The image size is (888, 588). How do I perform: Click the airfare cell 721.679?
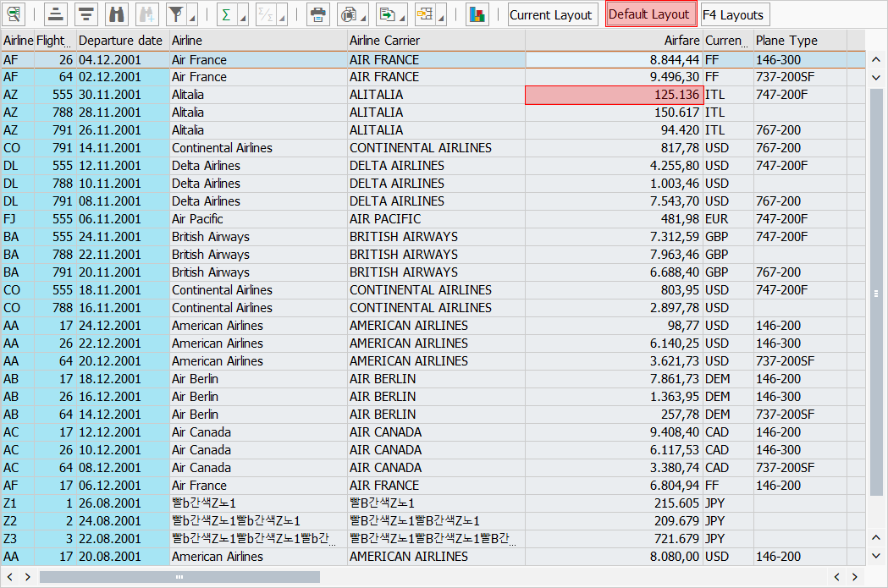615,539
